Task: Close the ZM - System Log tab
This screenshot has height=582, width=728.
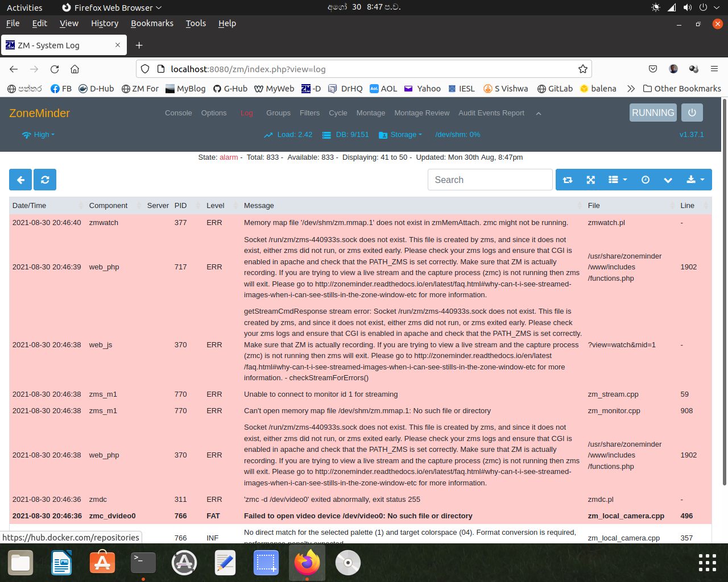Action: coord(118,45)
